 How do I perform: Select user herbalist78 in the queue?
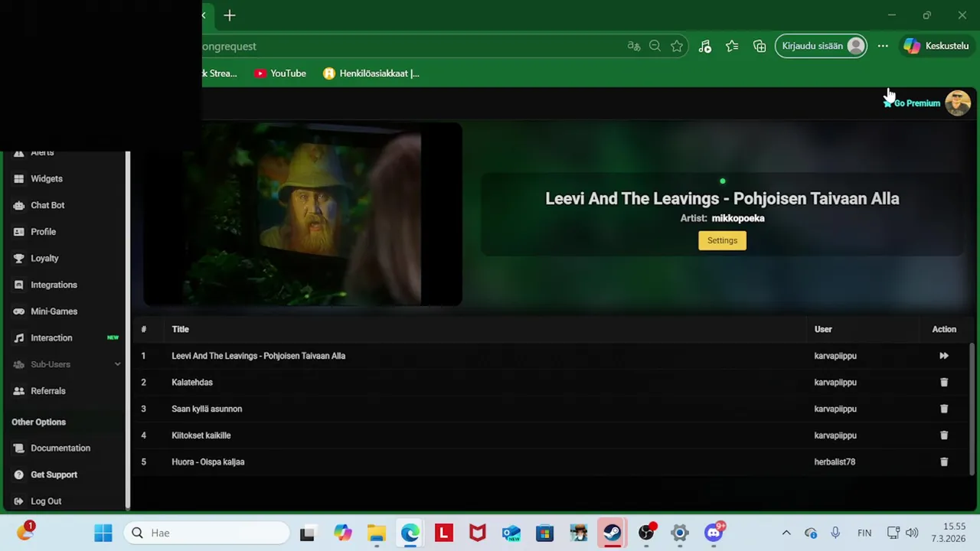coord(835,461)
